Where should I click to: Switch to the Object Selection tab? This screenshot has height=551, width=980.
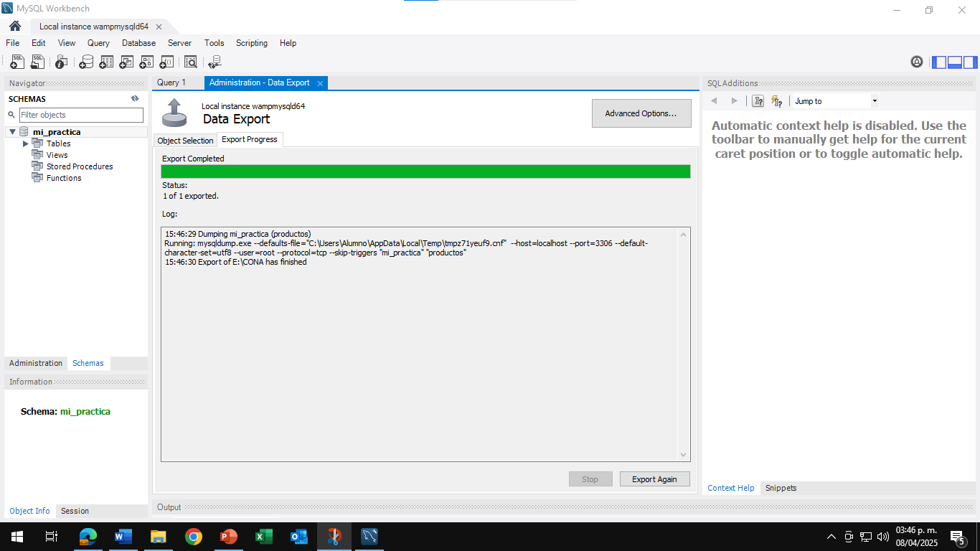pos(185,141)
